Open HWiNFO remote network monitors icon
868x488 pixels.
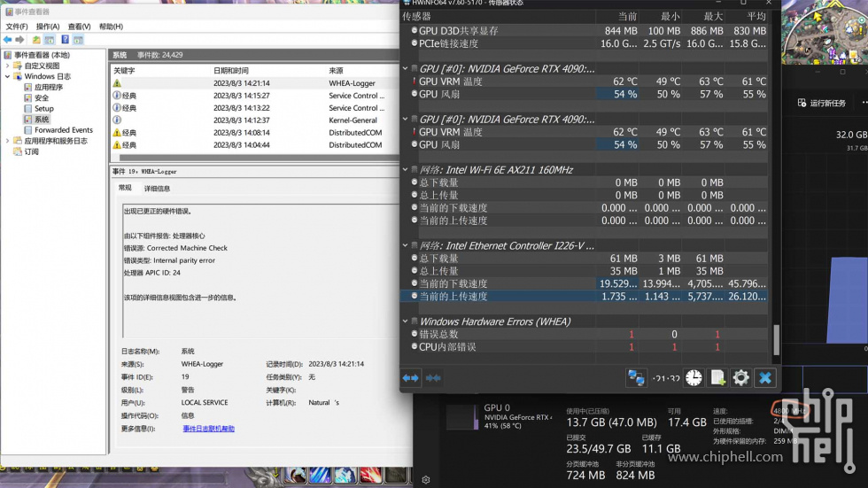(636, 378)
